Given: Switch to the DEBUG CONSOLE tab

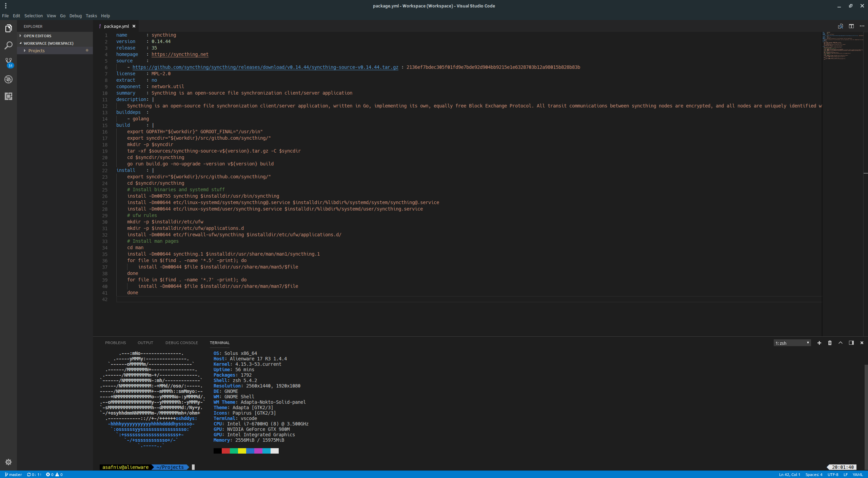Looking at the screenshot, I should [x=182, y=343].
